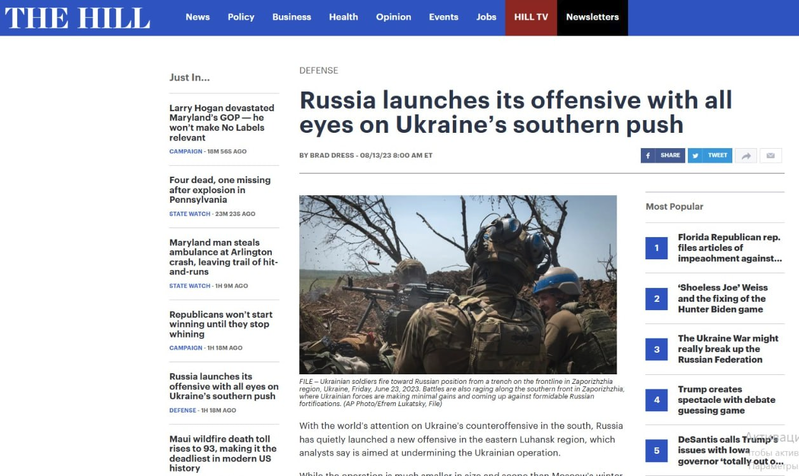Open the Trump debate guessing game article
This screenshot has width=799, height=476.
726,400
